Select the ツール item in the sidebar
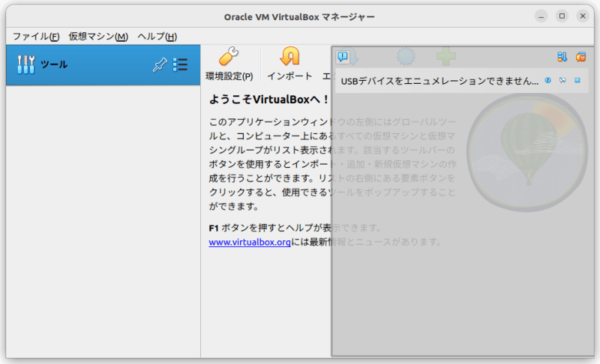 coord(103,64)
